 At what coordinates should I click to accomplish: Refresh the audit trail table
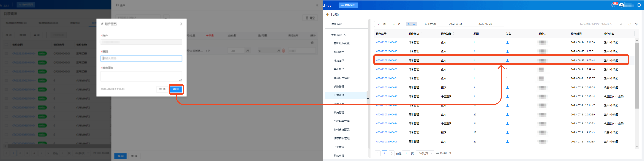(630, 24)
